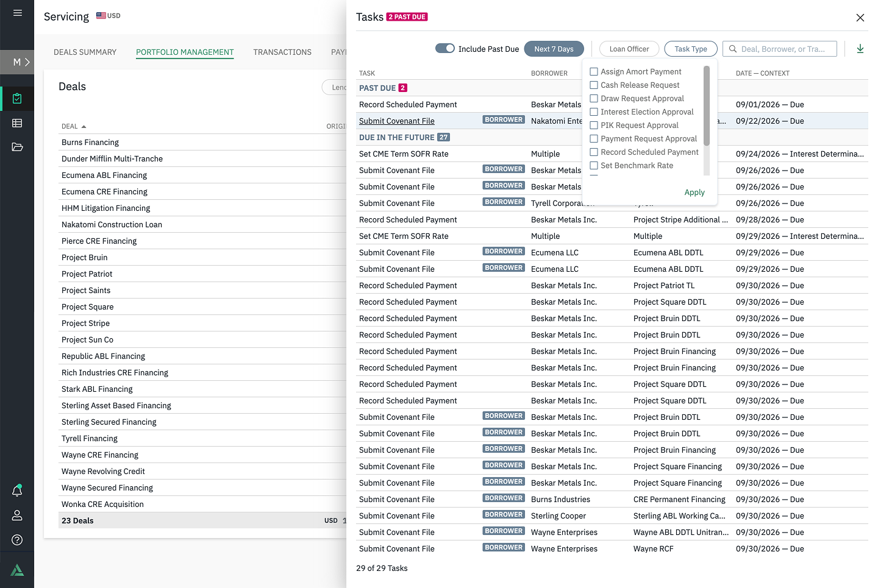Select the Sterling Cooper covenant task

pyautogui.click(x=612, y=516)
